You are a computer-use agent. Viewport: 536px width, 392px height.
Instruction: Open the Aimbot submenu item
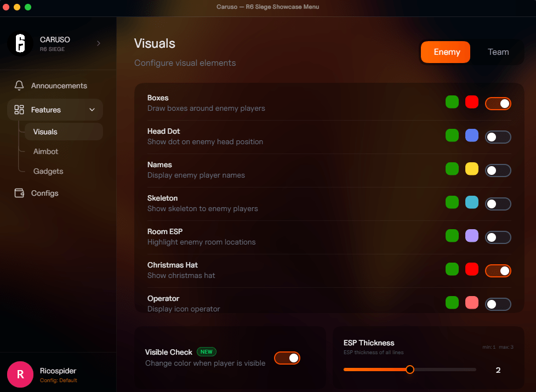[x=45, y=151]
